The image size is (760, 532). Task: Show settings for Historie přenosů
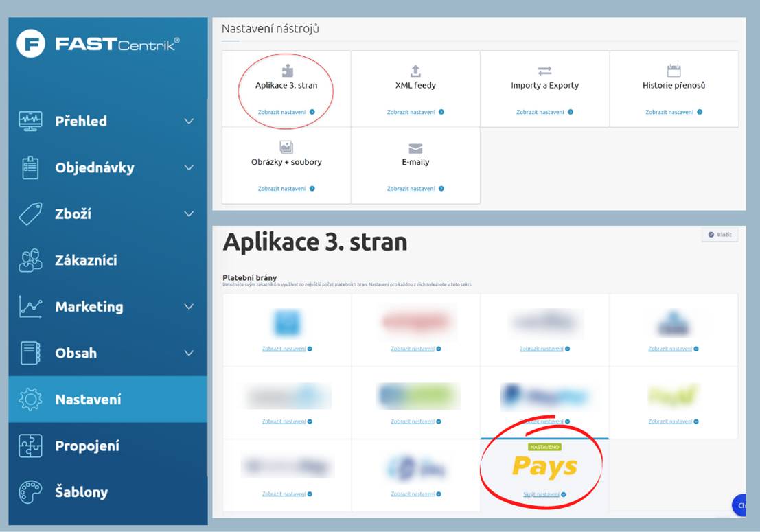click(x=673, y=112)
